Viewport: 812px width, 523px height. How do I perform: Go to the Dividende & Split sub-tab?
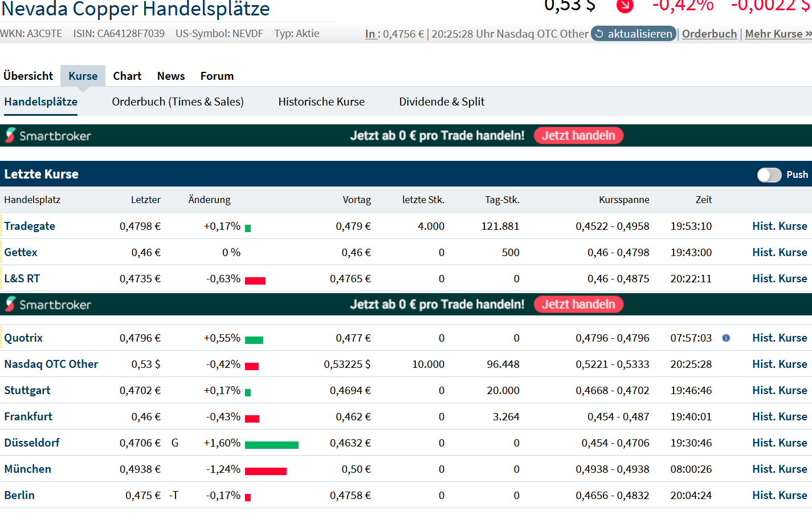tap(442, 102)
